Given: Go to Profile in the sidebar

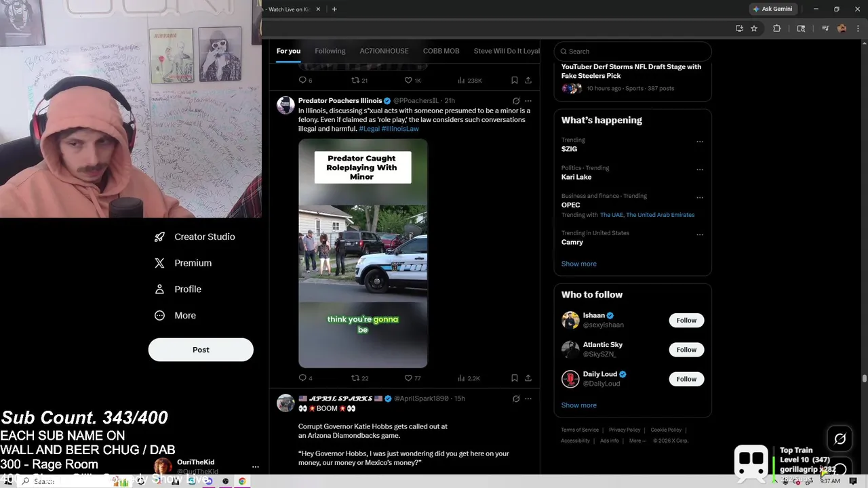Looking at the screenshot, I should [178, 289].
